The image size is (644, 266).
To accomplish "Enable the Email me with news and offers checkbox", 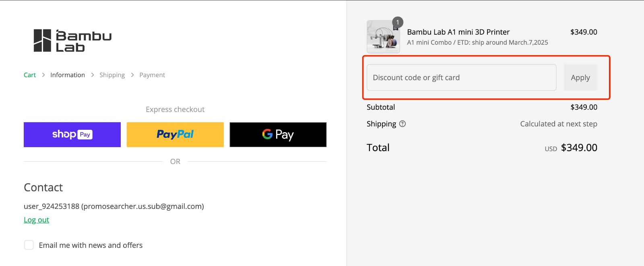I will [29, 245].
